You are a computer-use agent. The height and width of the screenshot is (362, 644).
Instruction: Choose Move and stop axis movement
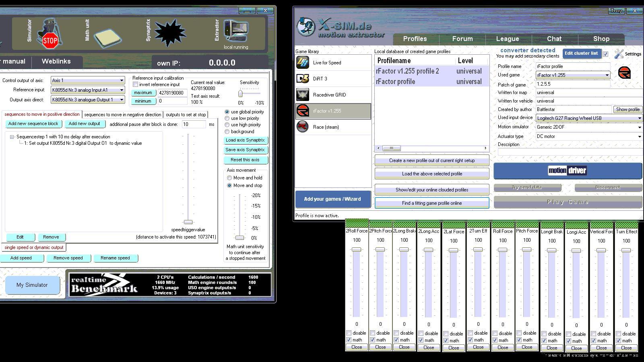coord(229,185)
